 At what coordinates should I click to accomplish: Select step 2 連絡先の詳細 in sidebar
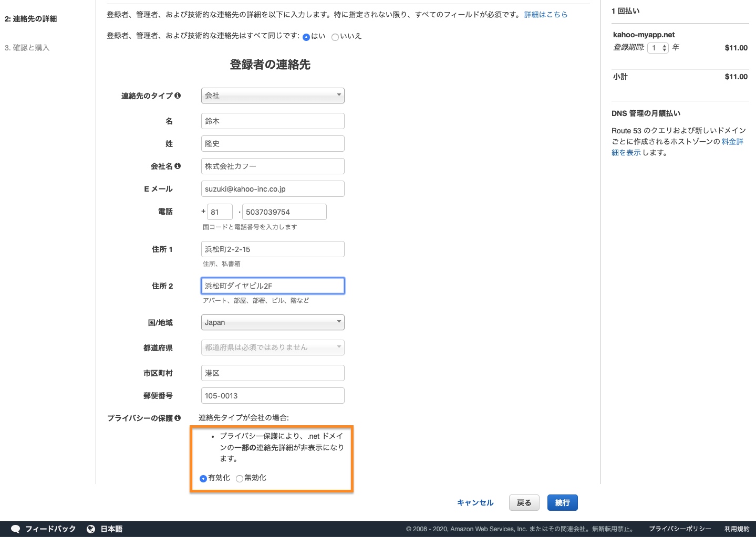30,19
